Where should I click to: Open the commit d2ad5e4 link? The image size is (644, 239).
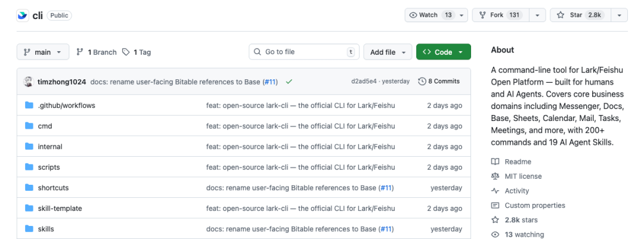[x=364, y=82]
